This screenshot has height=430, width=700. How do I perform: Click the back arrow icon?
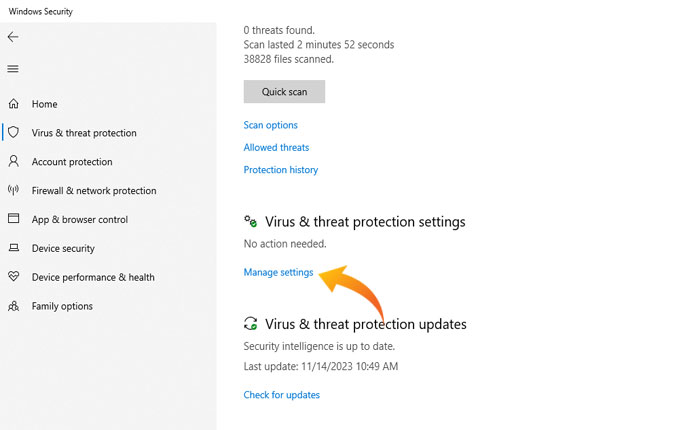[x=13, y=37]
